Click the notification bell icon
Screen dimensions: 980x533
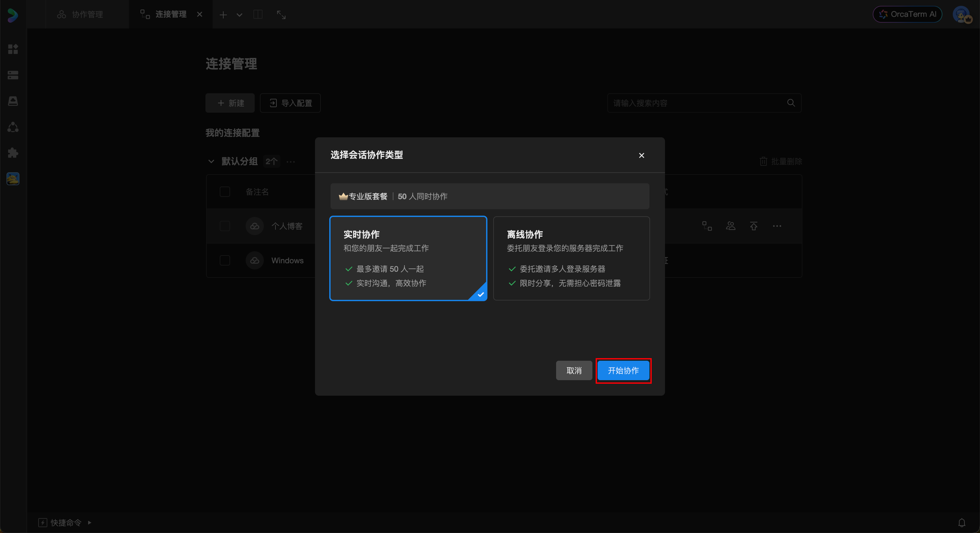[961, 523]
